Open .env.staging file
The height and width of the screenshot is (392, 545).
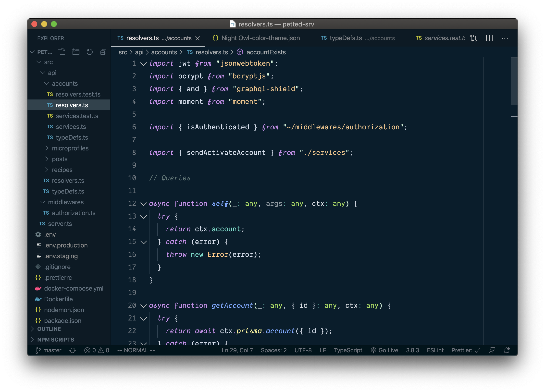point(69,256)
